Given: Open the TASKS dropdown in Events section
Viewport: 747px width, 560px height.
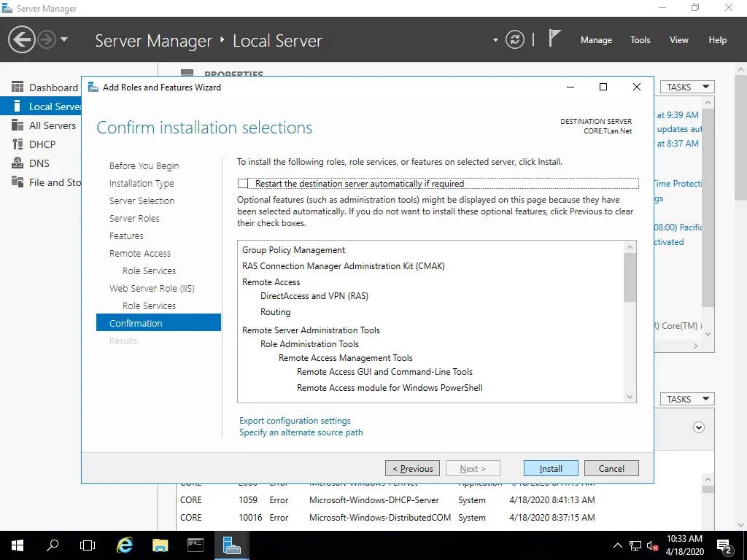Looking at the screenshot, I should point(687,399).
